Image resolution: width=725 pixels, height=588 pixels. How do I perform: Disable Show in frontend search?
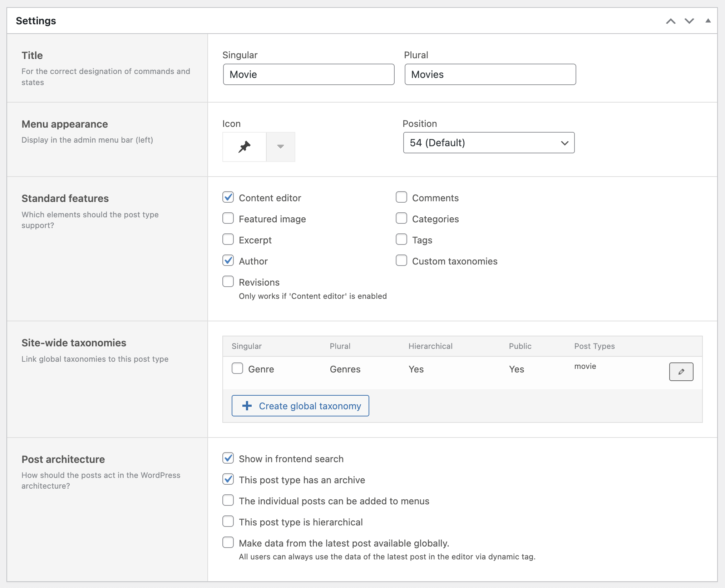point(228,458)
